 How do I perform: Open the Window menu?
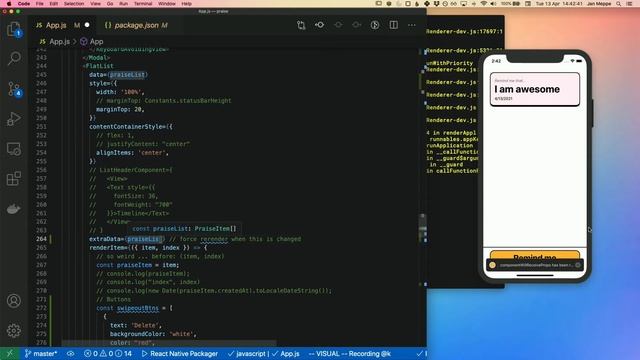coord(167,4)
